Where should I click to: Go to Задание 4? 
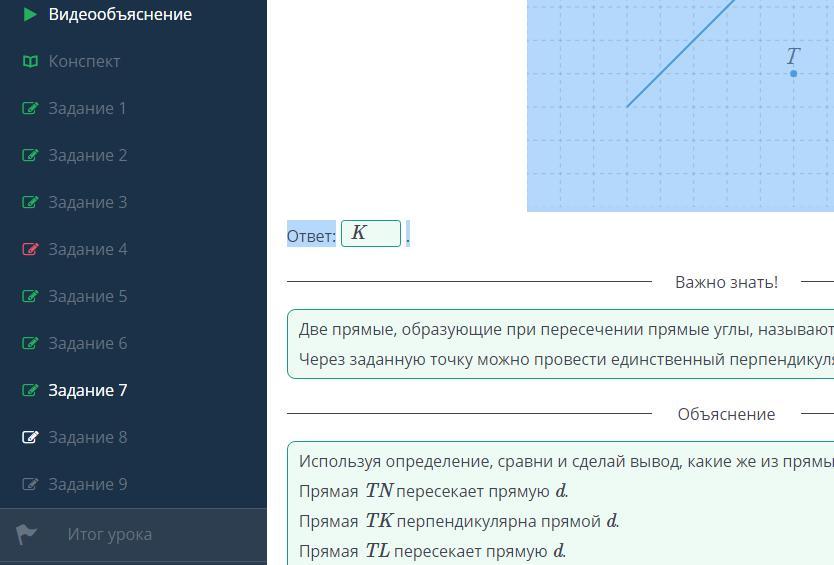pos(88,249)
